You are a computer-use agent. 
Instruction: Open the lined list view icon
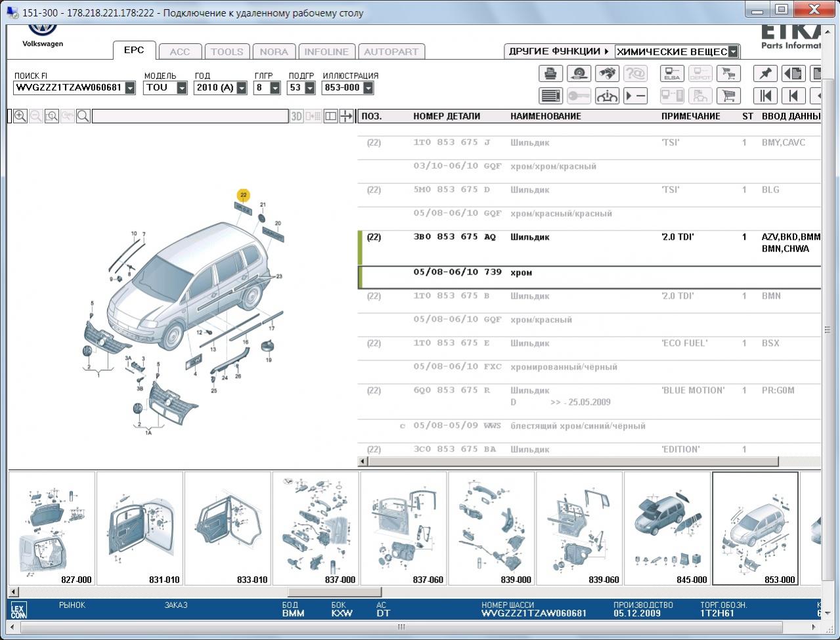coord(551,96)
